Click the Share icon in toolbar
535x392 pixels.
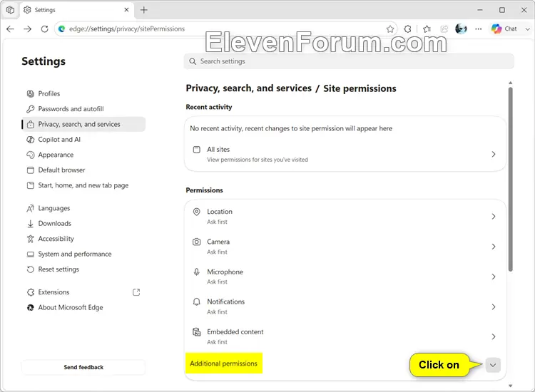coord(444,29)
